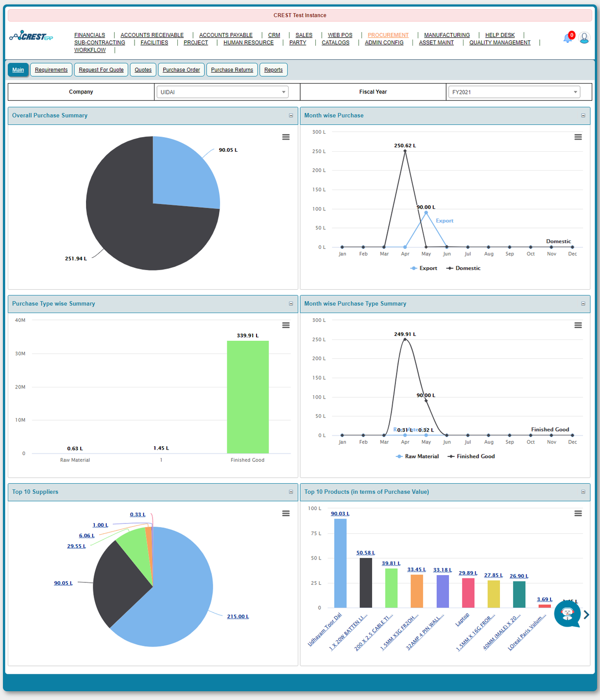This screenshot has width=600, height=700.
Task: Switch to the Purchase Order tab
Action: click(181, 70)
